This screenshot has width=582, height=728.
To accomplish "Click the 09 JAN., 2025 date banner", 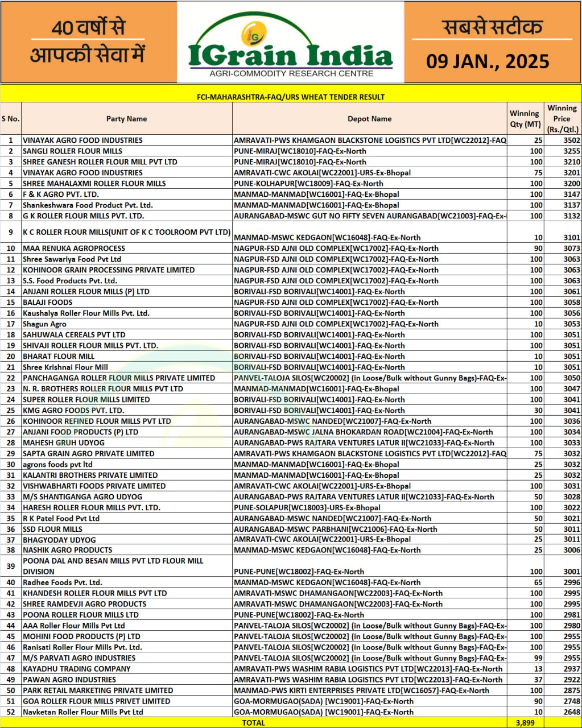I will point(488,61).
